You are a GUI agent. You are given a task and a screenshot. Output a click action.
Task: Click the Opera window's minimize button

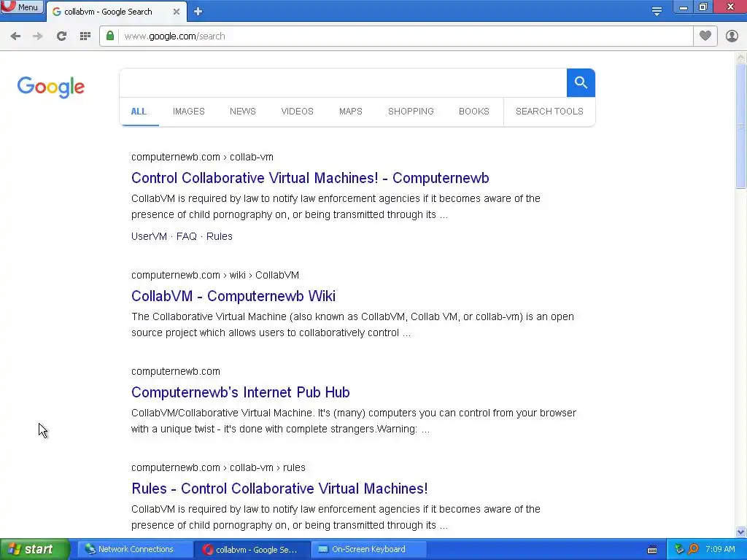683,7
